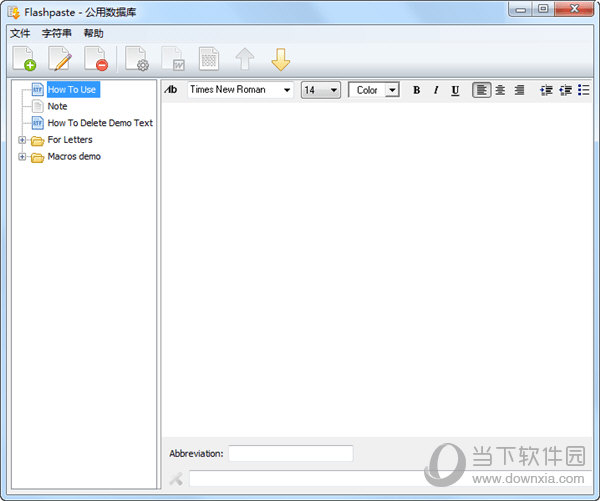Align text to the left
600x501 pixels.
(481, 90)
